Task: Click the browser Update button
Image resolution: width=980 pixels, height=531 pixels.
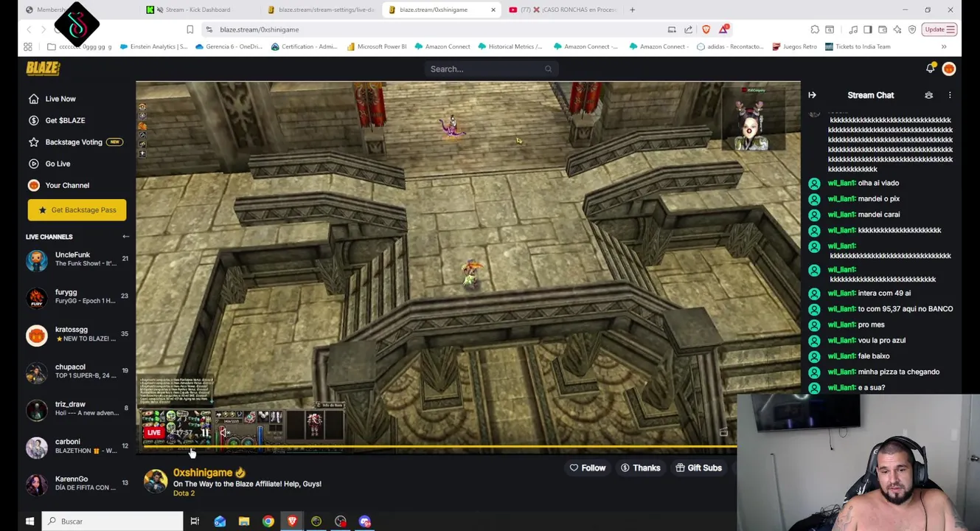Action: 940,29
